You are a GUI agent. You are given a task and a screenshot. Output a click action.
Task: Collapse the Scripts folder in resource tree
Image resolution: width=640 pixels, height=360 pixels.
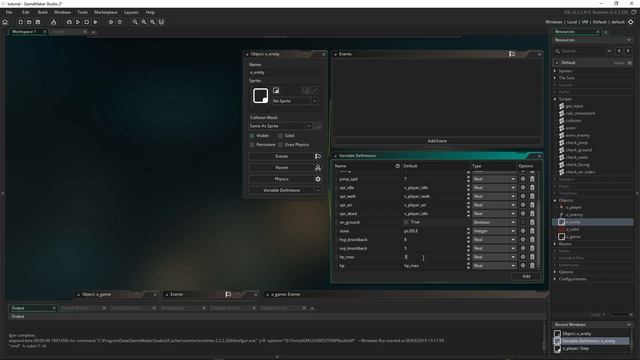tap(555, 99)
